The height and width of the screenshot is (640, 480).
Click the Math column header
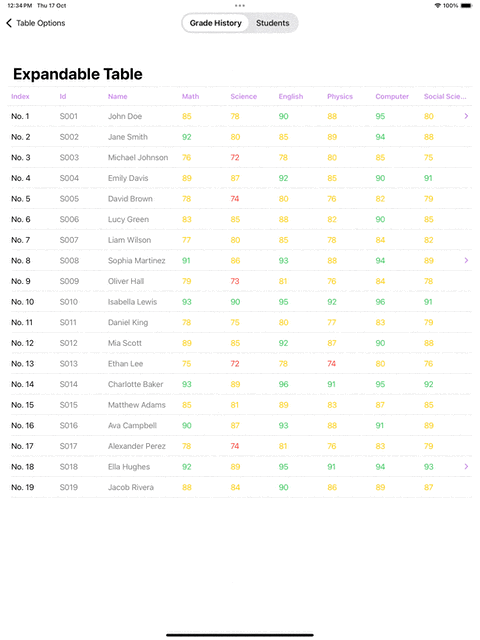pos(190,96)
